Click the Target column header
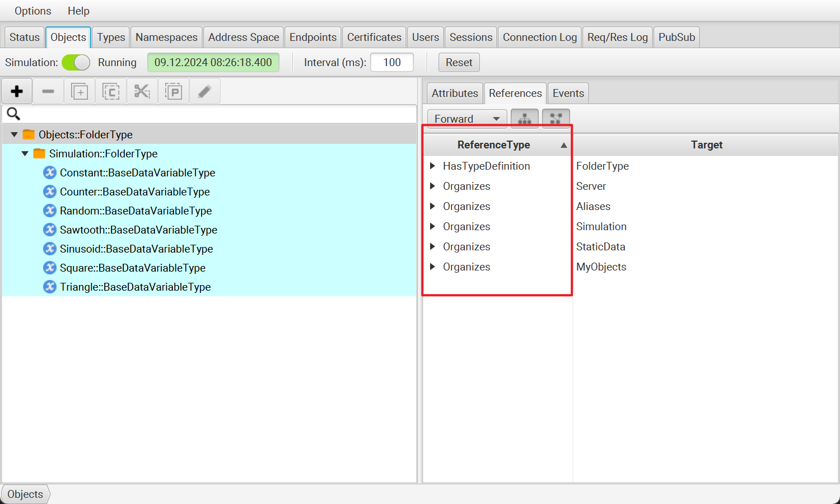Screen dimensions: 840x504 [706, 144]
